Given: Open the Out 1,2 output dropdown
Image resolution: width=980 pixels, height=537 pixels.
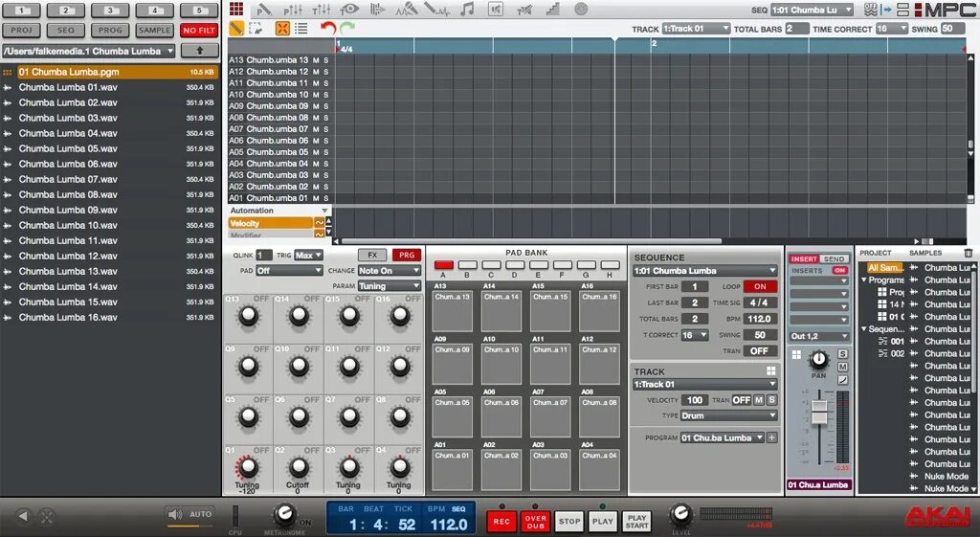Looking at the screenshot, I should pyautogui.click(x=818, y=336).
